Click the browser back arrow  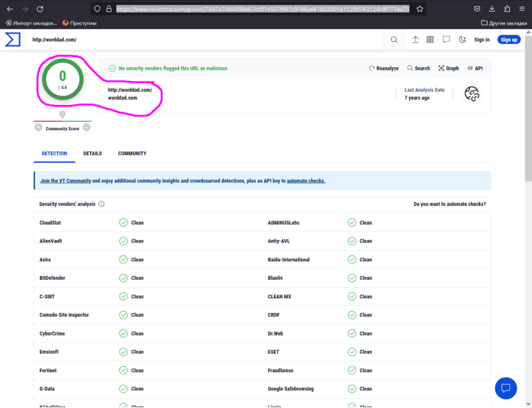10,9
